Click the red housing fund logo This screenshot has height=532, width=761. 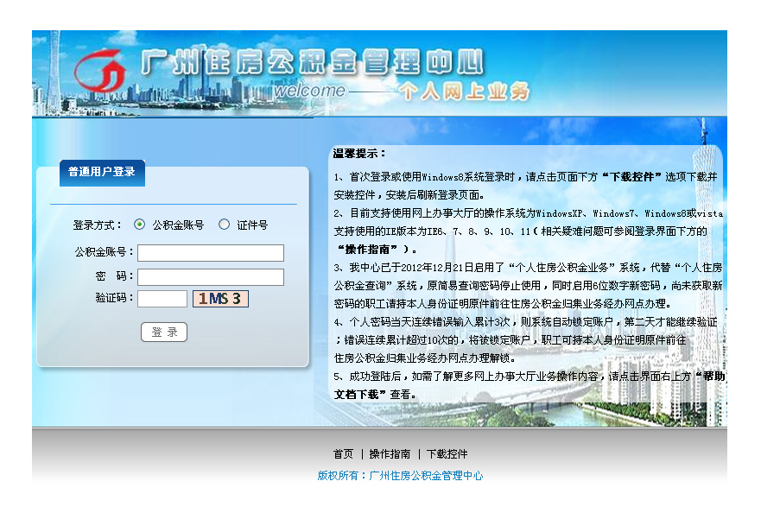100,71
